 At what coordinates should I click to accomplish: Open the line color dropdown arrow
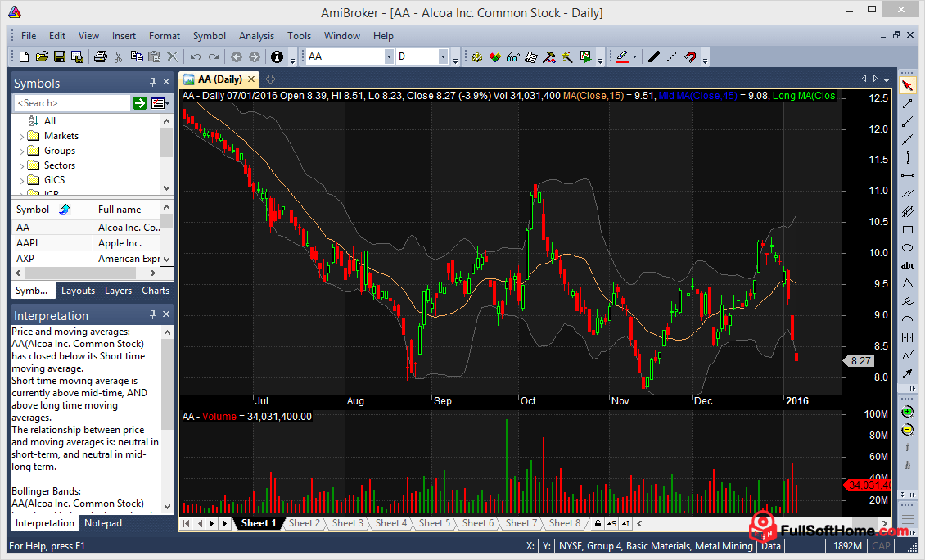pos(634,56)
